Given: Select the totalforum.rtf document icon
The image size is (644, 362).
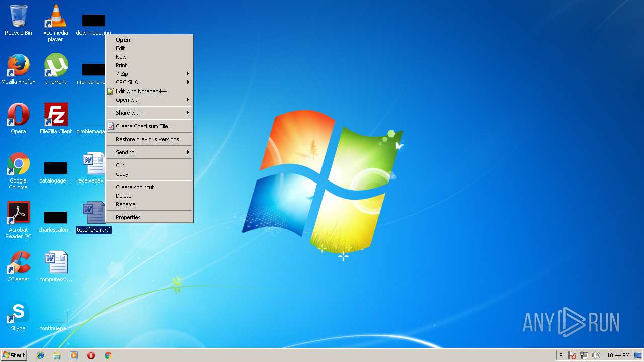Looking at the screenshot, I should coord(94,217).
